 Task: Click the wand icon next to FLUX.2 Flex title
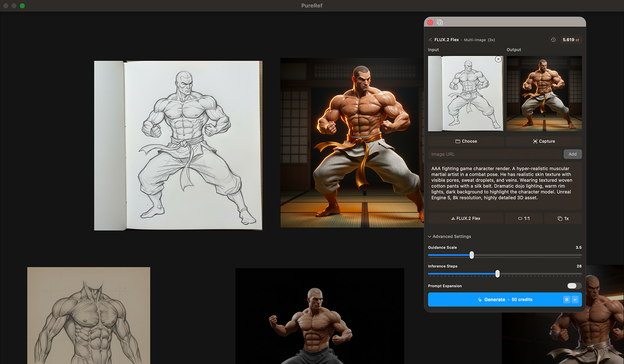point(430,40)
